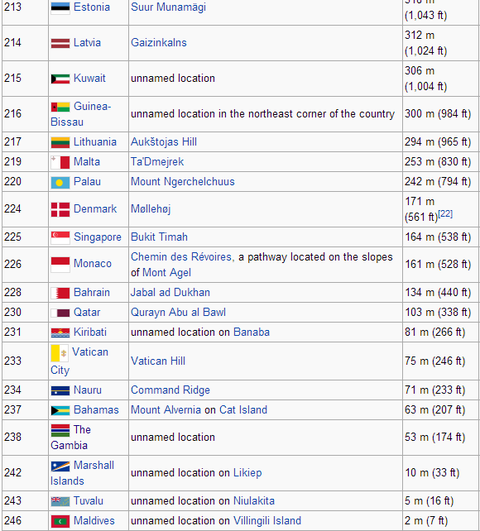This screenshot has width=480, height=531.
Task: Click the Bahamas flag icon
Action: [60, 410]
